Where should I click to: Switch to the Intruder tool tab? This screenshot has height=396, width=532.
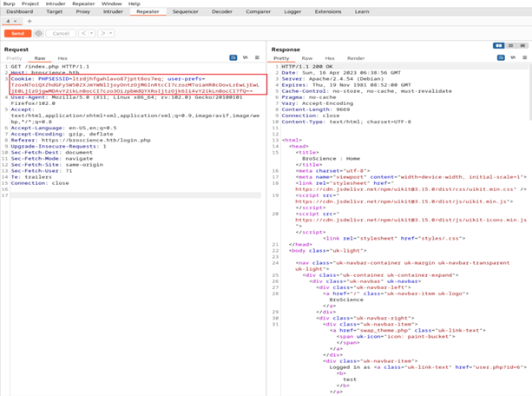click(x=113, y=11)
